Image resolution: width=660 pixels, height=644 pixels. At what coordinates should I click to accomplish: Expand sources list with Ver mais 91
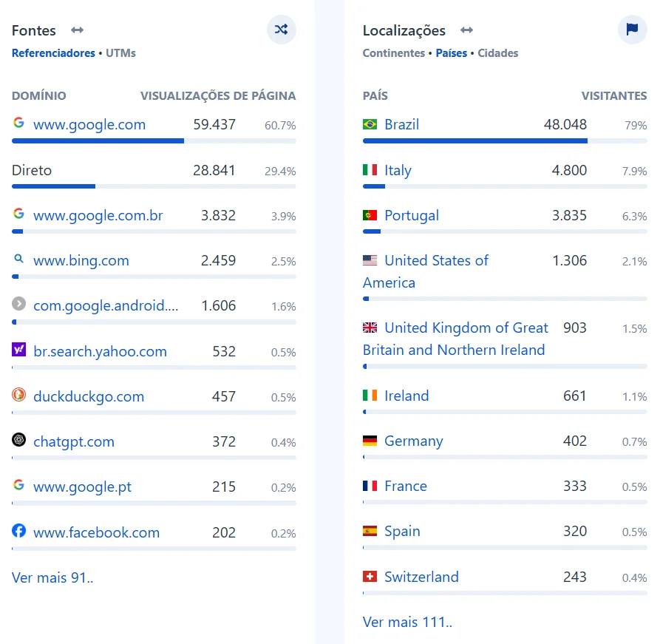[x=52, y=577]
